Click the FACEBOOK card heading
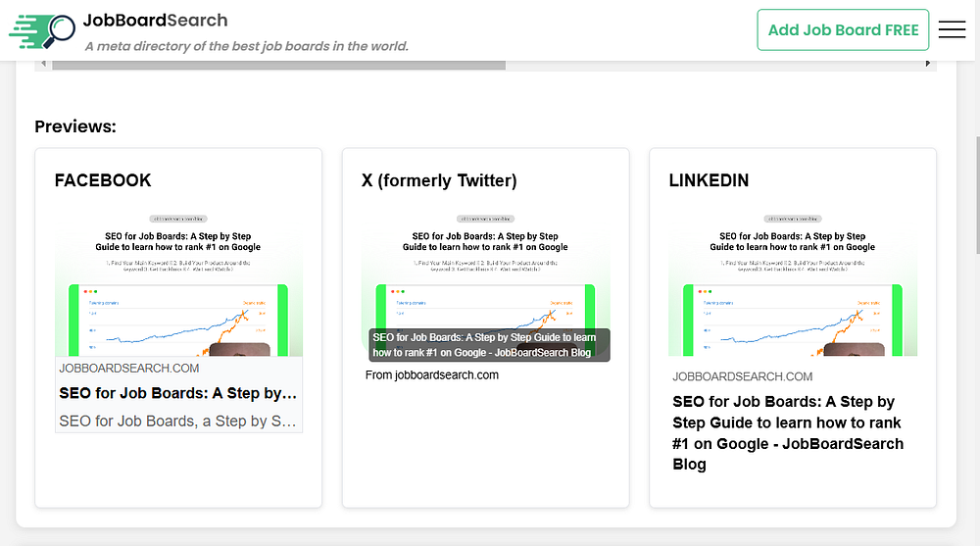 pyautogui.click(x=103, y=180)
